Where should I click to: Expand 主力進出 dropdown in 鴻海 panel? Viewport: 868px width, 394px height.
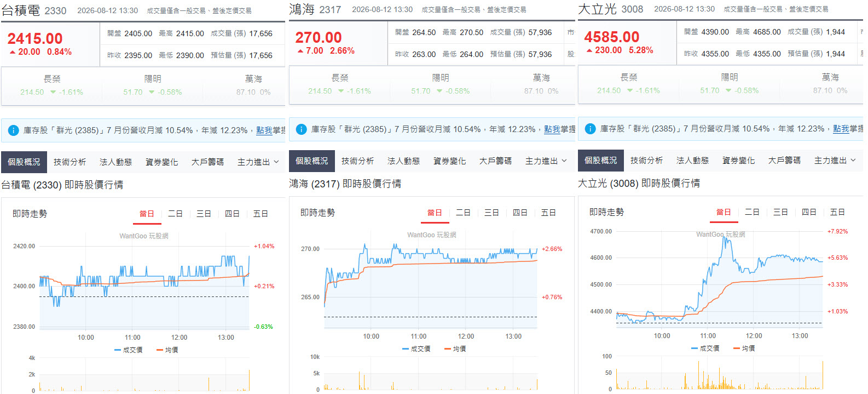546,161
